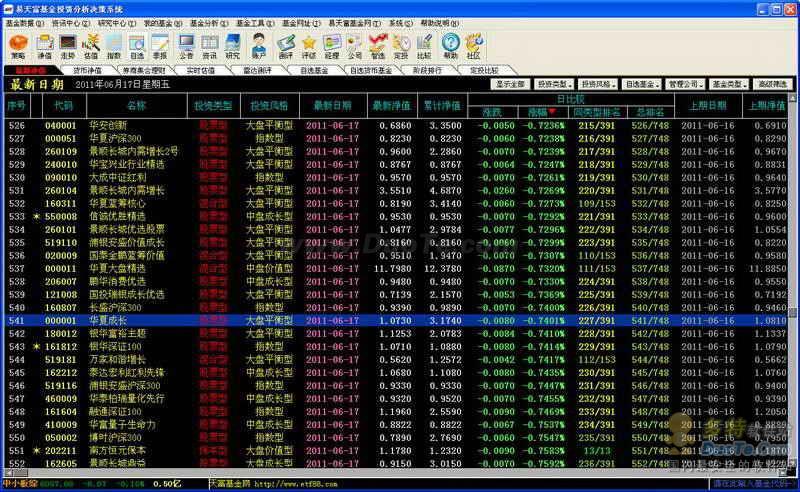Expand the 基金类型 filter dropdown

click(730, 84)
